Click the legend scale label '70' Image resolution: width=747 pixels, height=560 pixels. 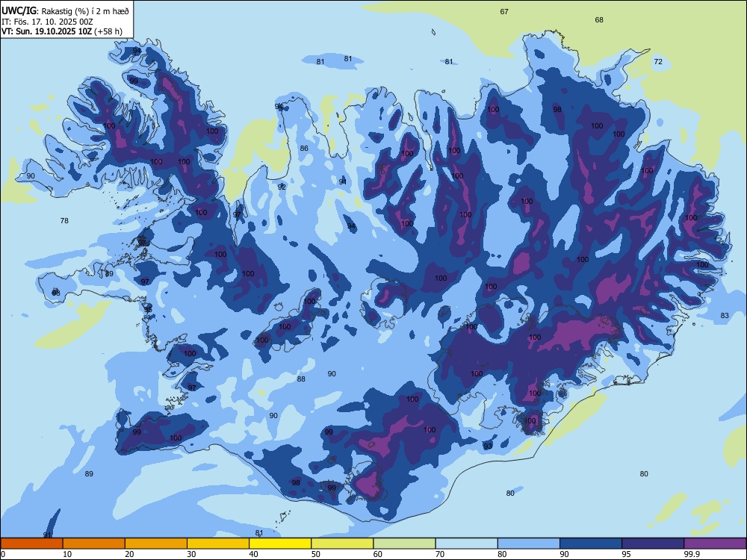click(440, 554)
